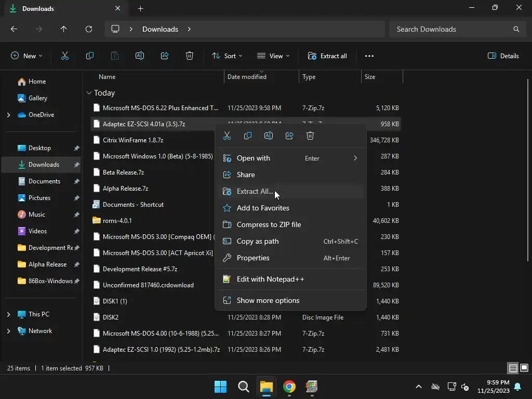Expand This PC in navigation pane

click(8, 314)
